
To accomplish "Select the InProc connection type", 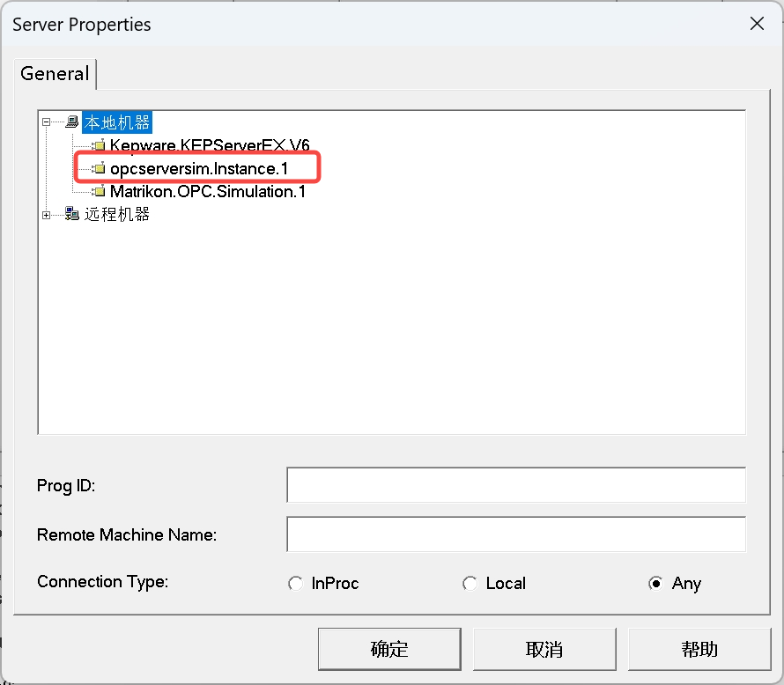I will (x=296, y=584).
